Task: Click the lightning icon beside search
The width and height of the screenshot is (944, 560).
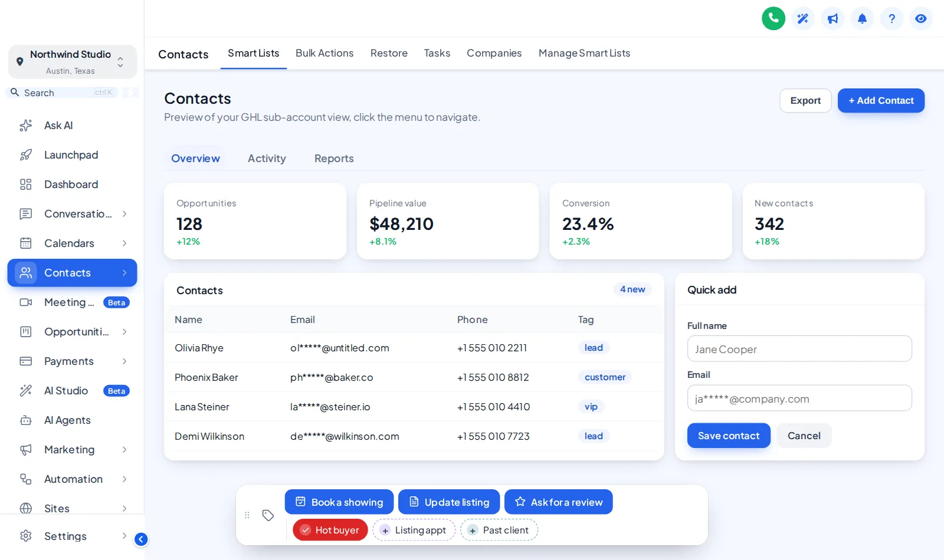Action: click(131, 93)
